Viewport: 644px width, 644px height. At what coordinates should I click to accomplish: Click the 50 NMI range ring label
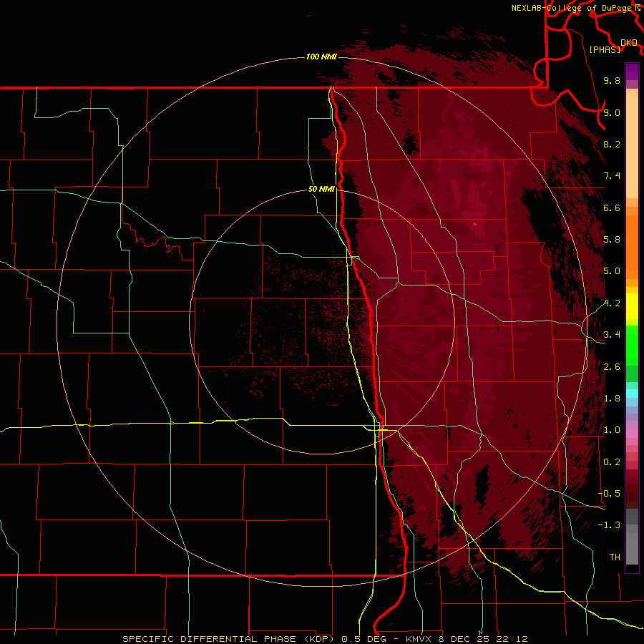point(321,189)
